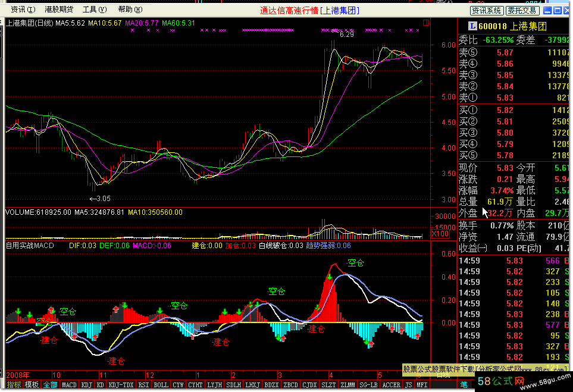Select the 全部 indicator tab
The image size is (573, 392).
pyautogui.click(x=50, y=384)
